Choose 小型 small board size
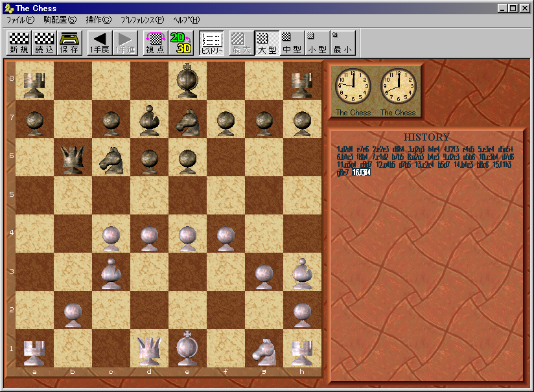Viewport: 534px width, 392px height. click(x=317, y=43)
